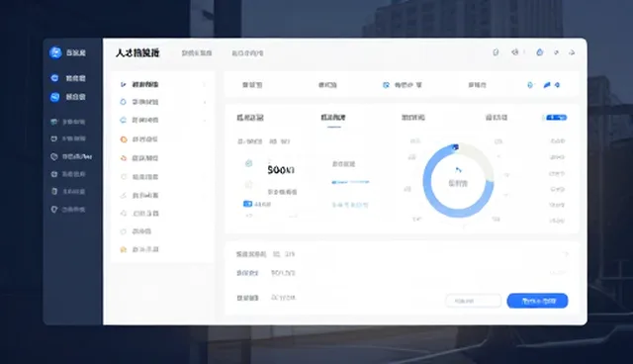Expand the lower card using its corner arrow
The width and height of the screenshot is (633, 364).
[x=566, y=254]
